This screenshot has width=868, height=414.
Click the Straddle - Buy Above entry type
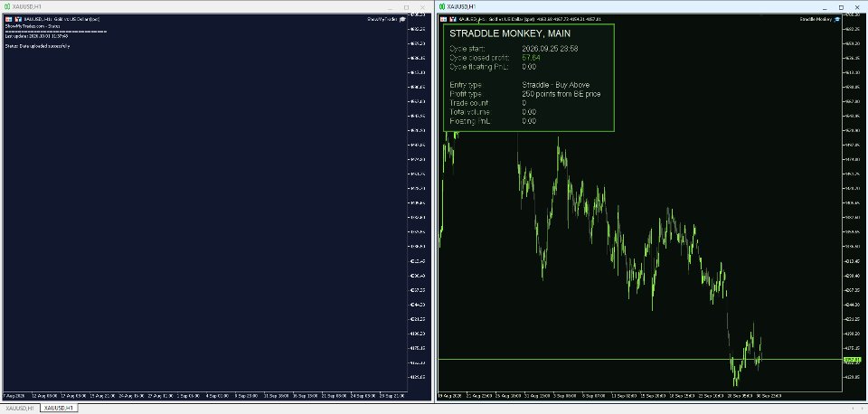556,85
